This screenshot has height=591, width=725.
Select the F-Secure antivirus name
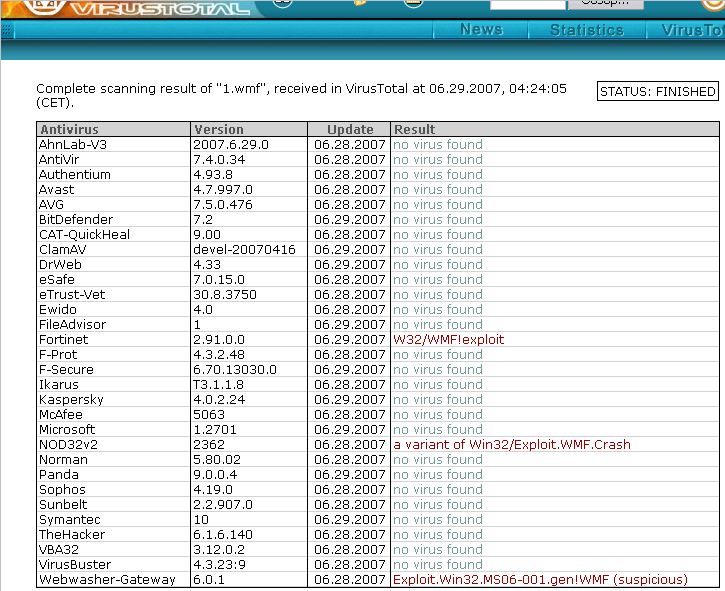coord(66,369)
